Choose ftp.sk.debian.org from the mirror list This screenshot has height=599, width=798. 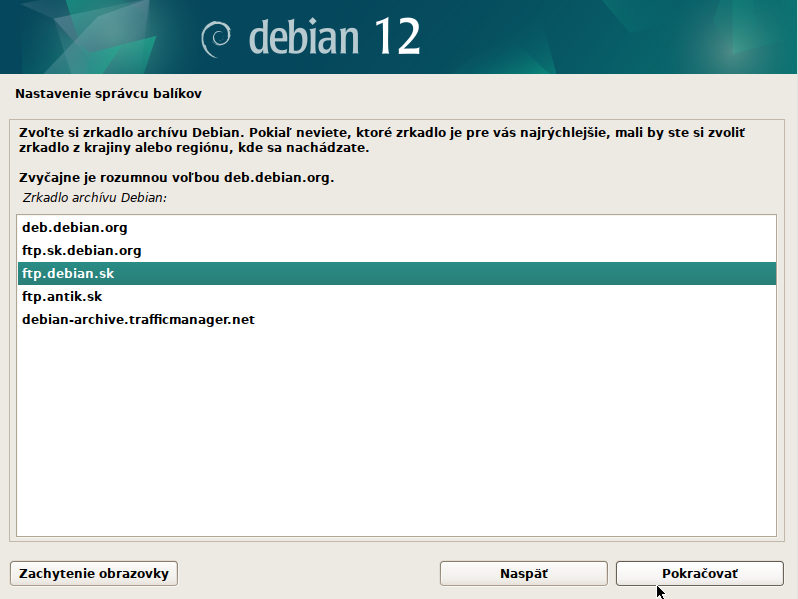82,250
